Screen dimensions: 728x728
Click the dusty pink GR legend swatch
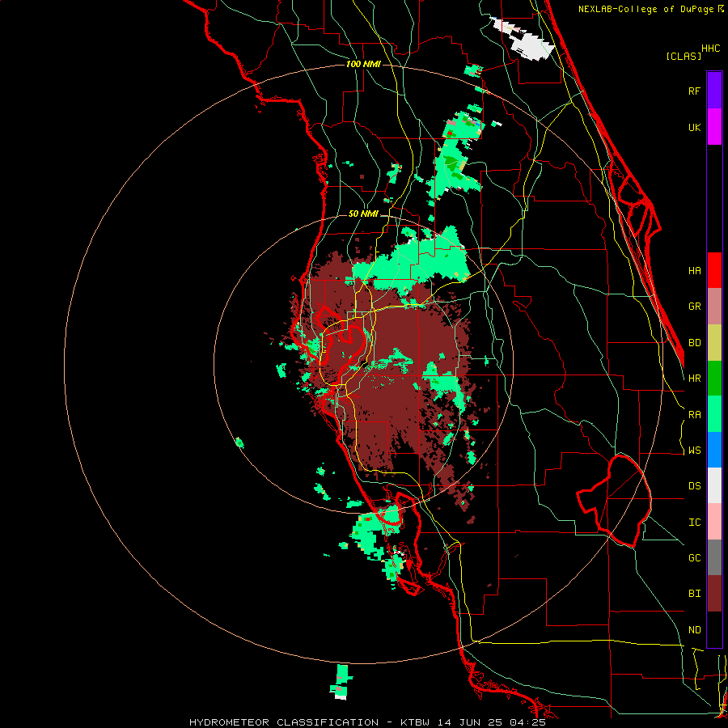[714, 306]
